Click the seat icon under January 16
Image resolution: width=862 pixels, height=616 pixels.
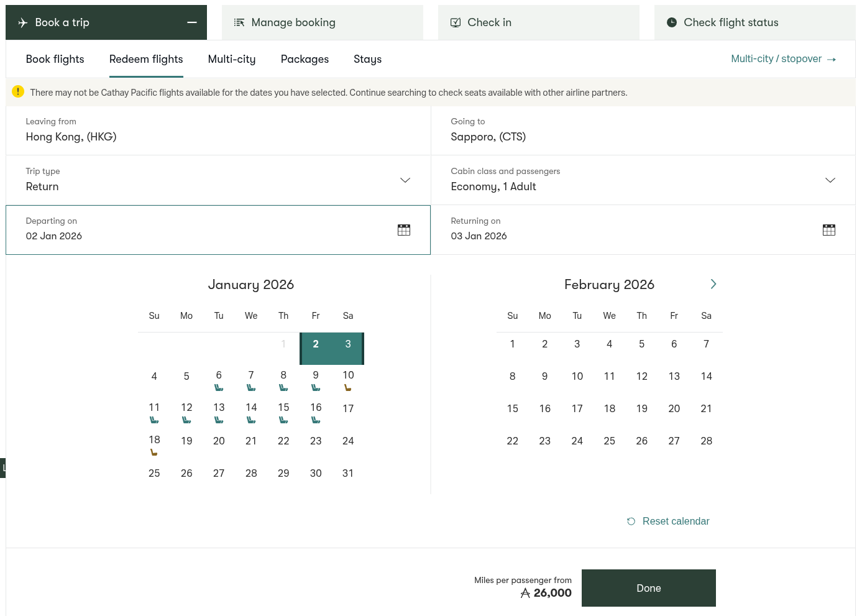click(x=316, y=419)
